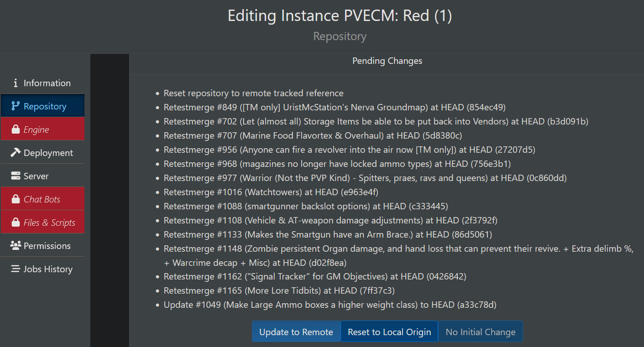Click the lock icon beside Engine
This screenshot has width=644, height=347.
point(16,129)
